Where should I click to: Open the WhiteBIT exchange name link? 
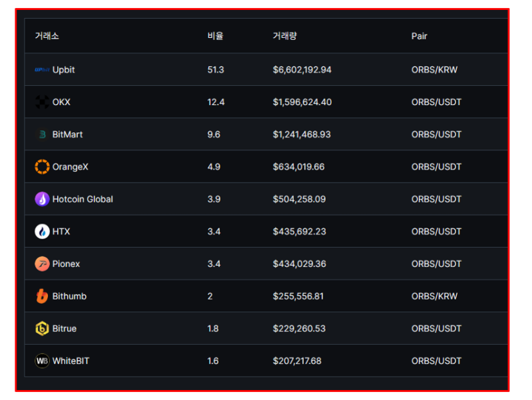click(x=70, y=361)
